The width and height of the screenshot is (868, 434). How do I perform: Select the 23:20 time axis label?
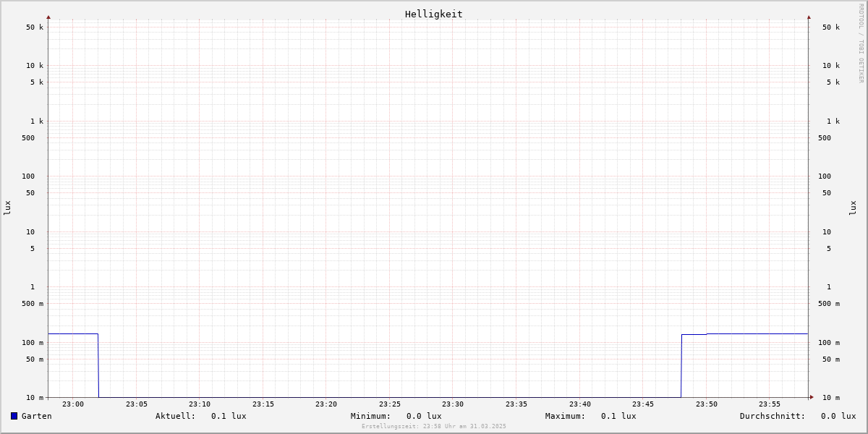(326, 404)
